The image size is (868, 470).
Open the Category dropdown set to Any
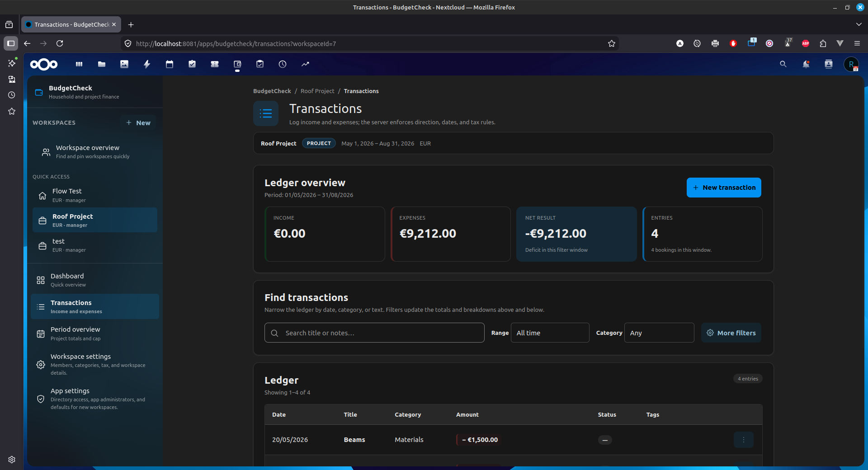coord(659,333)
